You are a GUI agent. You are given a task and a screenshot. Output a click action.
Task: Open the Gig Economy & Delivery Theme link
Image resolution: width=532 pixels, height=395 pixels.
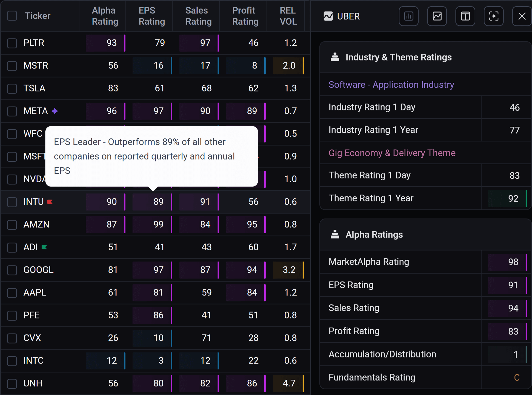392,153
